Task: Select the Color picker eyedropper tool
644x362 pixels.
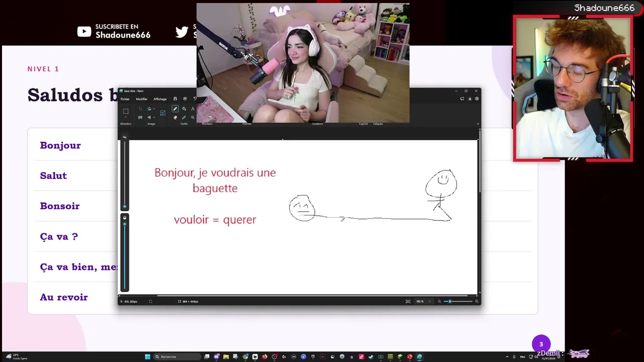Action: pos(184,118)
